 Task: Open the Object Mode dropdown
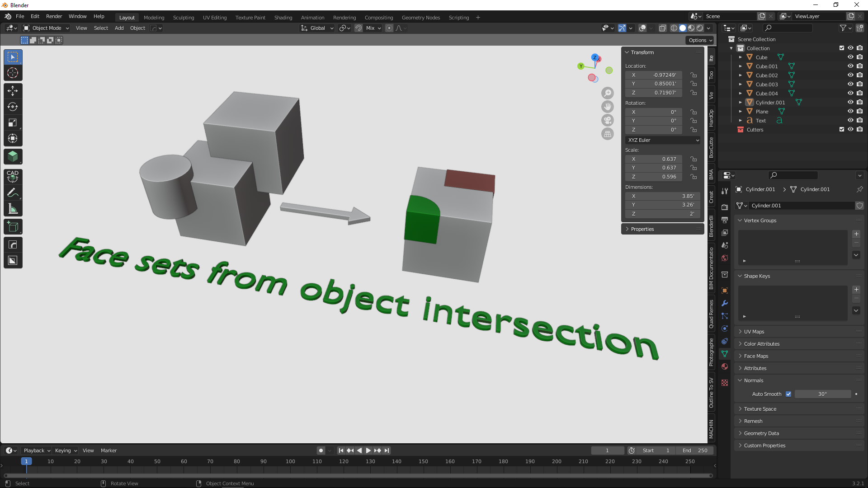coord(46,28)
